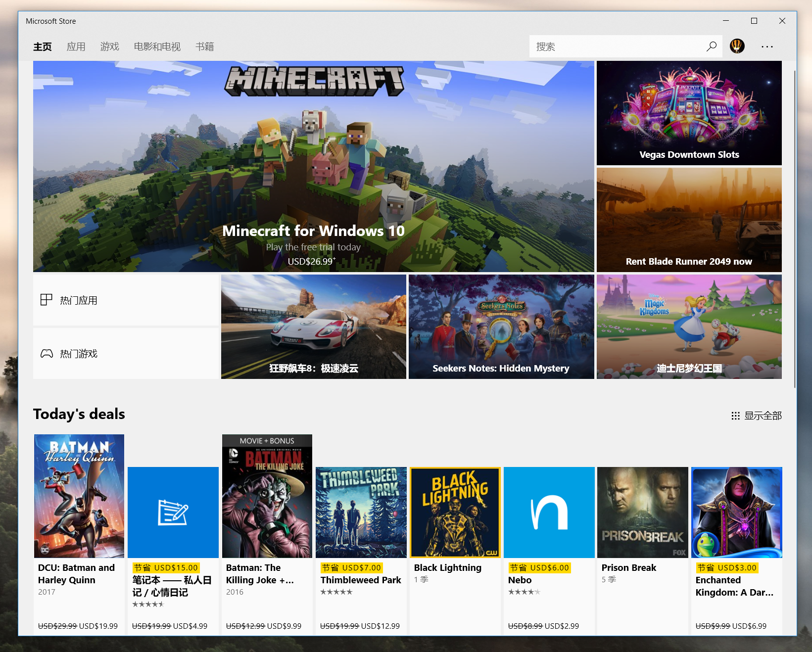Open the 迪士尼梦幻王国 tile
Screen dimensions: 812x652
[689, 326]
